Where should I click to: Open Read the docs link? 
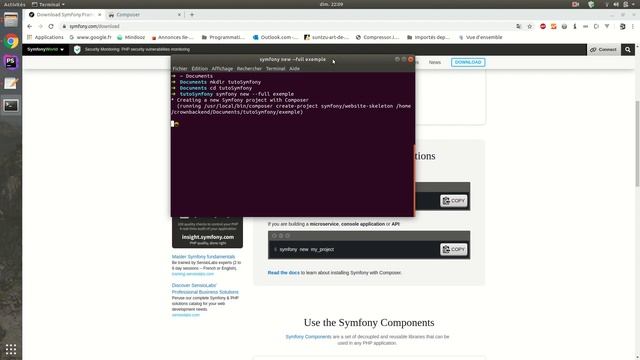pos(284,273)
